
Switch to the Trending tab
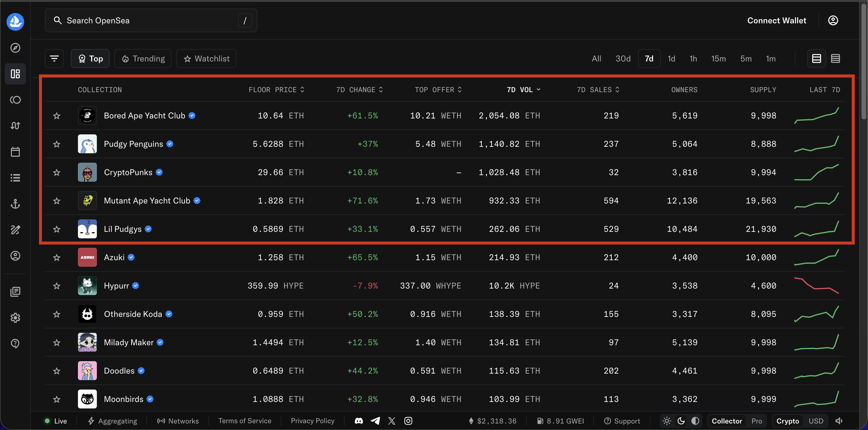143,59
